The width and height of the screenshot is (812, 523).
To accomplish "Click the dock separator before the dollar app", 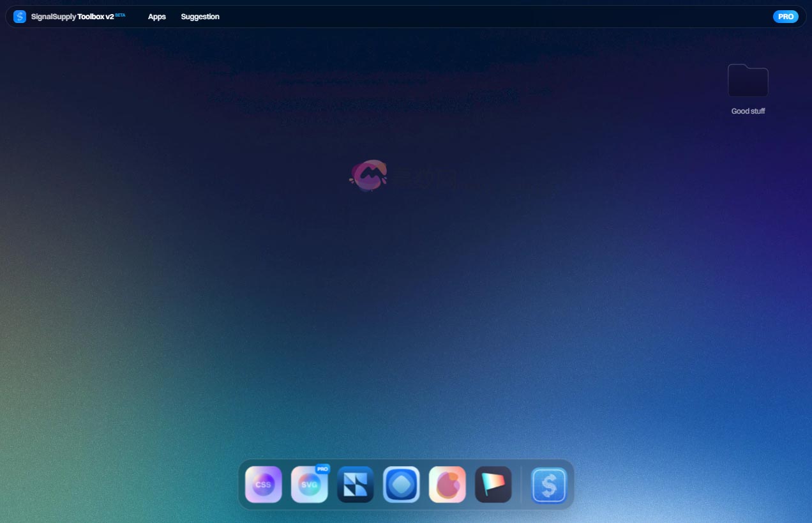I will [522, 484].
